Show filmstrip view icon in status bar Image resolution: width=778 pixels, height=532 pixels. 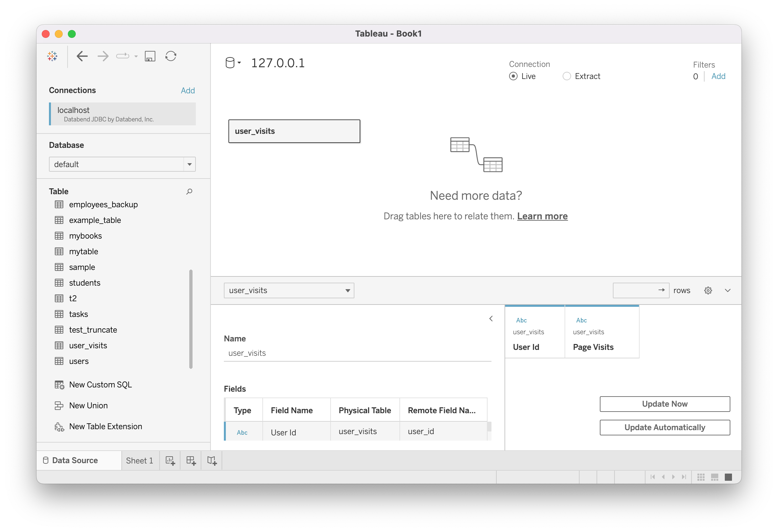714,477
